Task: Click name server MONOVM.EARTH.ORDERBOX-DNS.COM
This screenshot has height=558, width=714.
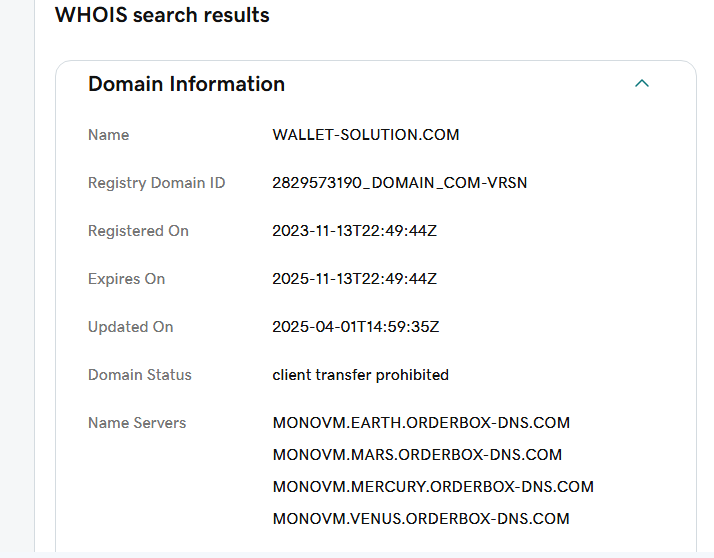Action: [x=421, y=423]
